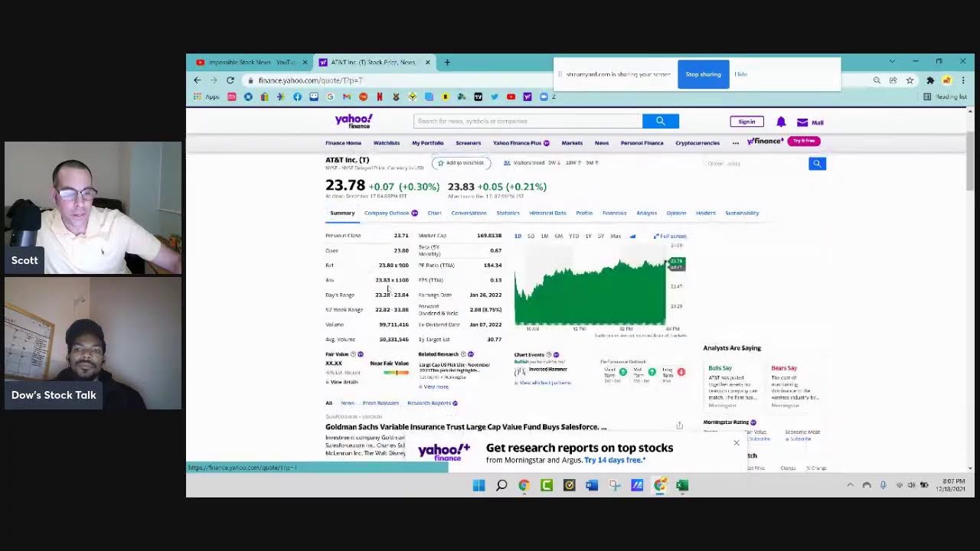Open Screeners in the Finance navigation
This screenshot has height=551, width=980.
(x=469, y=143)
